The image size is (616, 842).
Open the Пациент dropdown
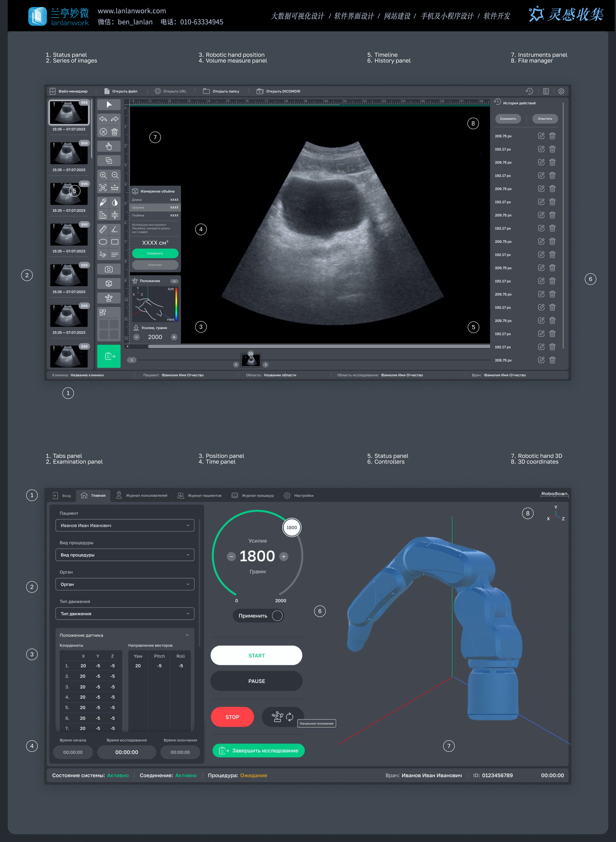124,525
